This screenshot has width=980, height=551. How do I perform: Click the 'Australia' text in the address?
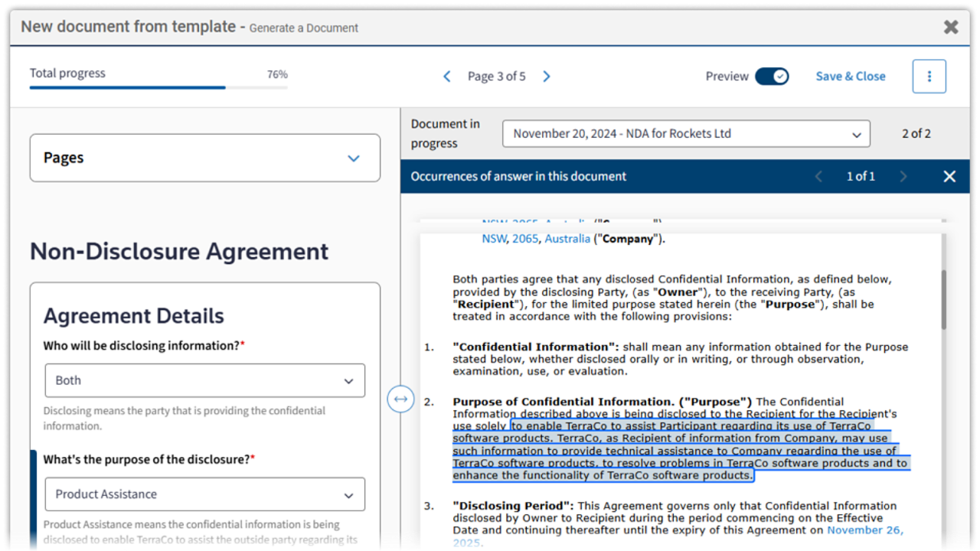tap(567, 239)
